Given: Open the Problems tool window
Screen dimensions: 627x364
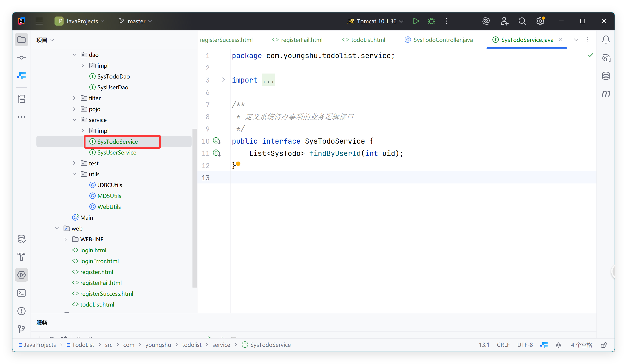Looking at the screenshot, I should point(21,311).
